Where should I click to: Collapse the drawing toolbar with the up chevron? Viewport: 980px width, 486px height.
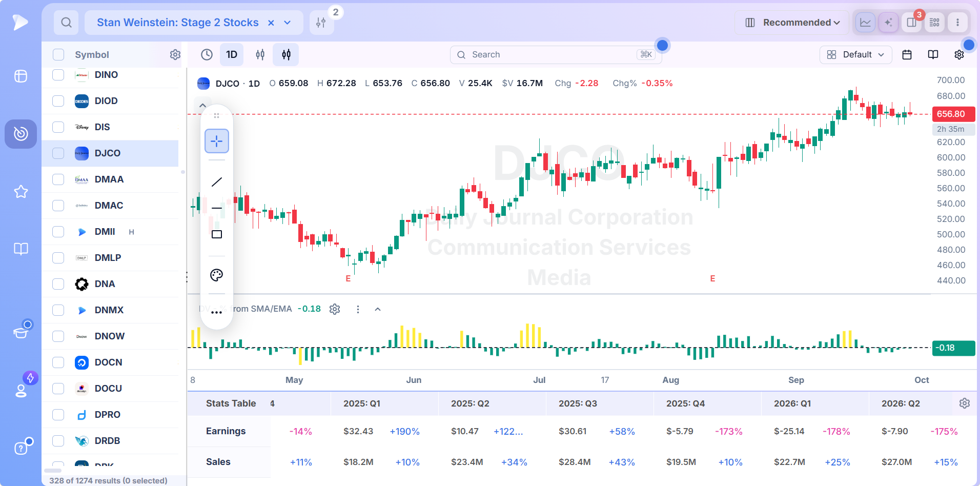click(x=202, y=106)
